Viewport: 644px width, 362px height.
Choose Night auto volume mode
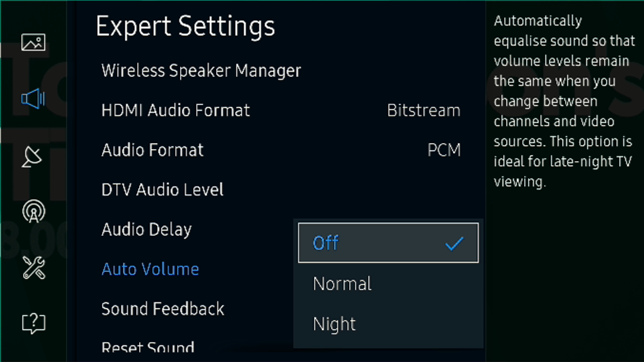388,324
